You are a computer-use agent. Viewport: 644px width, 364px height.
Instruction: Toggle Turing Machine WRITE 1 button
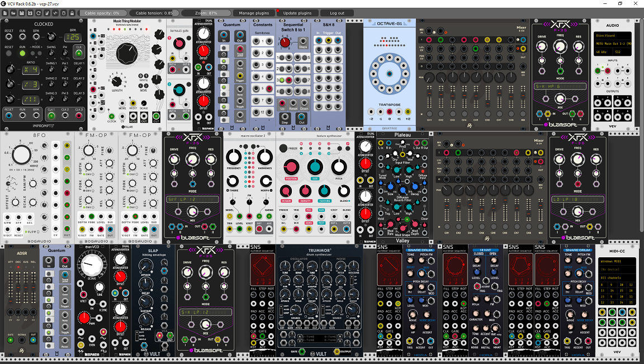coord(146,76)
